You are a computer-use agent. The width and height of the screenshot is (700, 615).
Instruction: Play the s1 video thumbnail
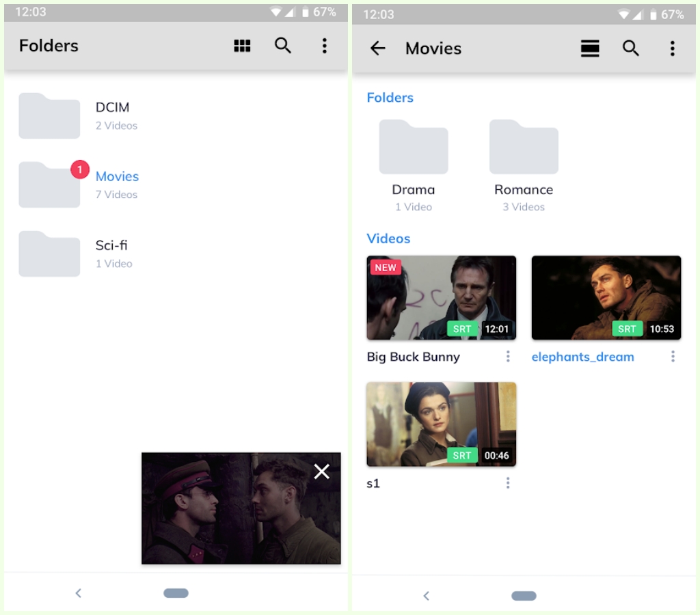click(441, 424)
